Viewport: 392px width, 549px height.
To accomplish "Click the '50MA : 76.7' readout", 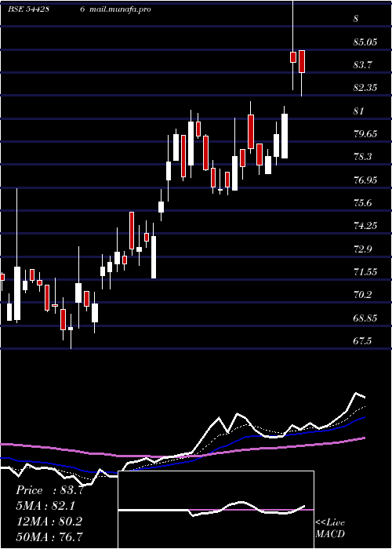I will (49, 536).
